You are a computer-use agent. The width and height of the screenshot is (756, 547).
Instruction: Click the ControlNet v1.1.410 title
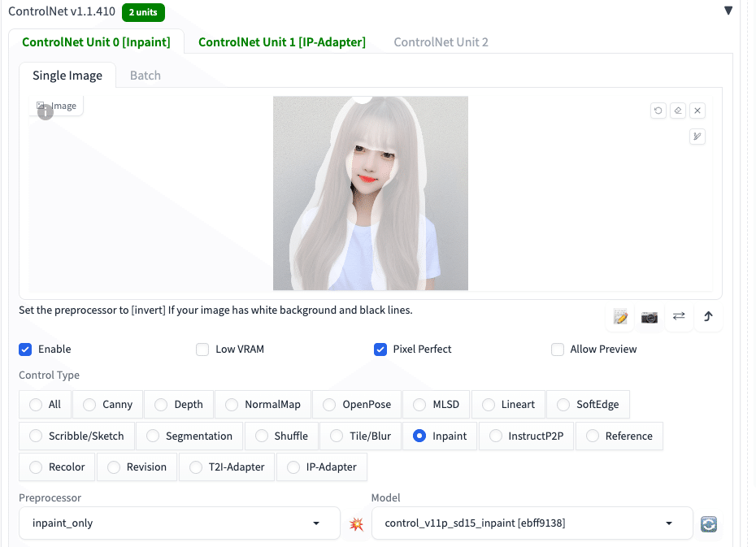(62, 11)
